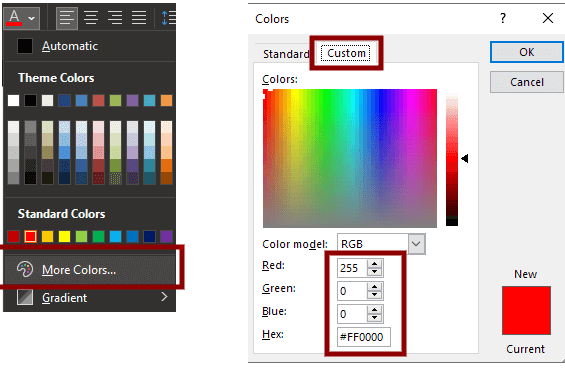This screenshot has width=565, height=368.
Task: Select the dark blue standard color
Action: [149, 236]
